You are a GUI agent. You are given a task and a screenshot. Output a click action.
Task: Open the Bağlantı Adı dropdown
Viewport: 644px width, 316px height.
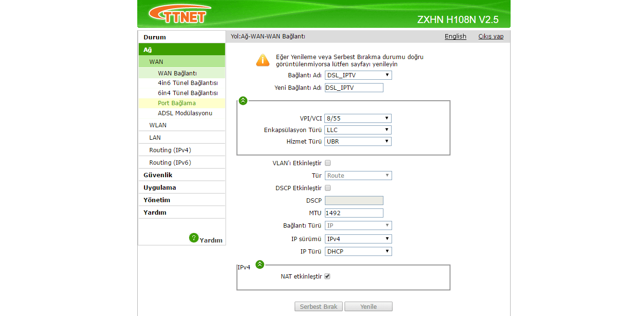pos(358,75)
